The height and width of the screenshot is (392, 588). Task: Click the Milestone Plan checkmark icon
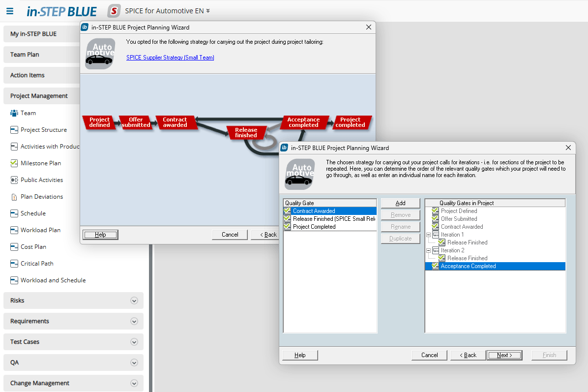[x=14, y=163]
